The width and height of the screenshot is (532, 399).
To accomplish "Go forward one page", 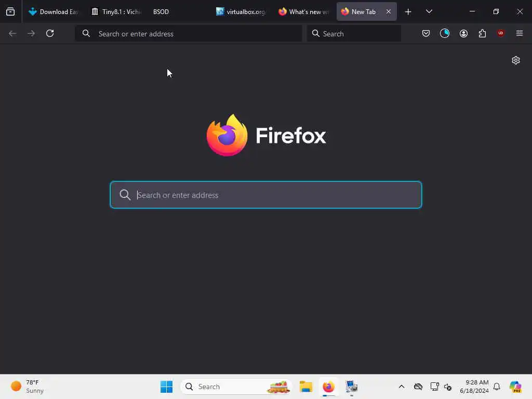I will (31, 33).
